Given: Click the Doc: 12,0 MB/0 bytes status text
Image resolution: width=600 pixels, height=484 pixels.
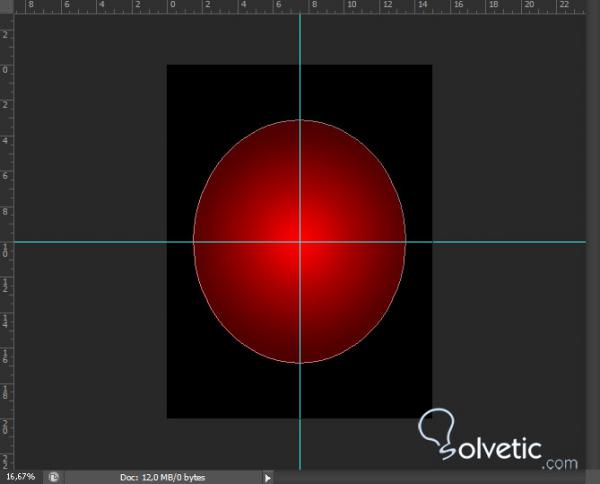Looking at the screenshot, I should click(163, 477).
